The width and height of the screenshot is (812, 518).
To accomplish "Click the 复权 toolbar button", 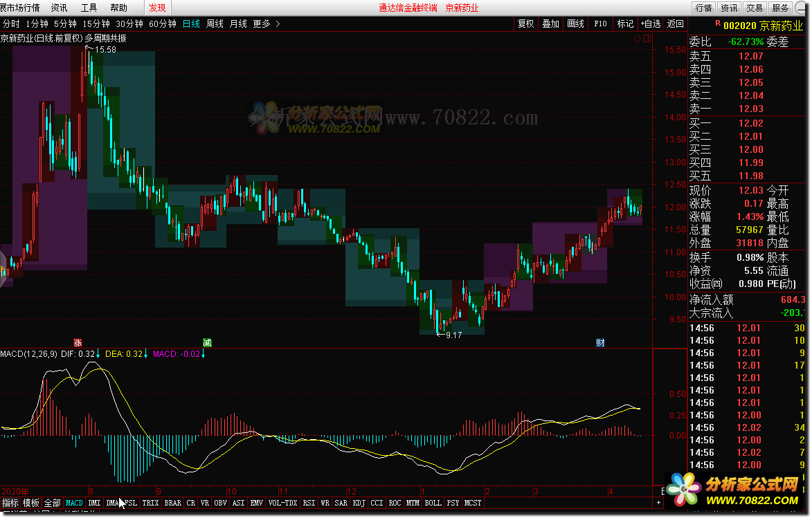I will (525, 24).
